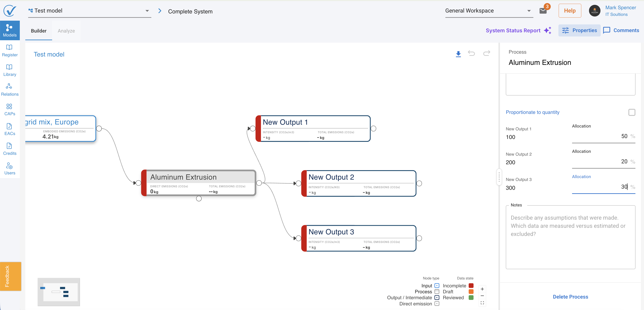Screen dimensions: 644x310
Task: Open the System Status Report
Action: tap(518, 31)
